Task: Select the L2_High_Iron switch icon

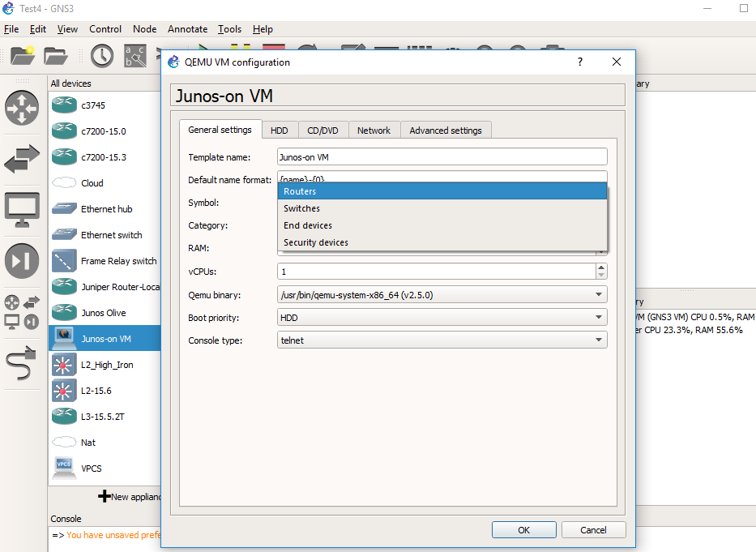Action: coord(64,365)
